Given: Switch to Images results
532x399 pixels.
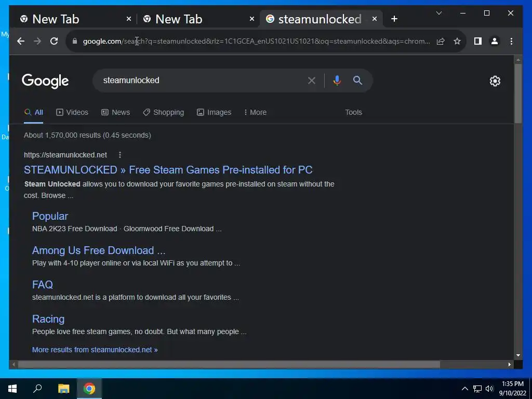Looking at the screenshot, I should pyautogui.click(x=214, y=112).
